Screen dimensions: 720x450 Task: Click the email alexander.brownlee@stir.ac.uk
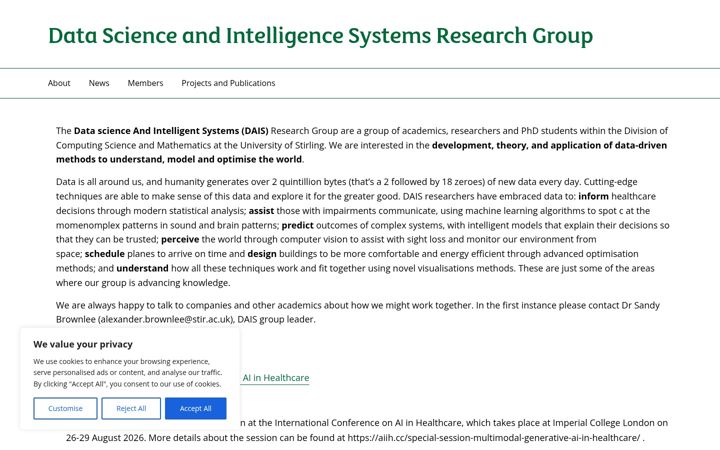click(166, 319)
